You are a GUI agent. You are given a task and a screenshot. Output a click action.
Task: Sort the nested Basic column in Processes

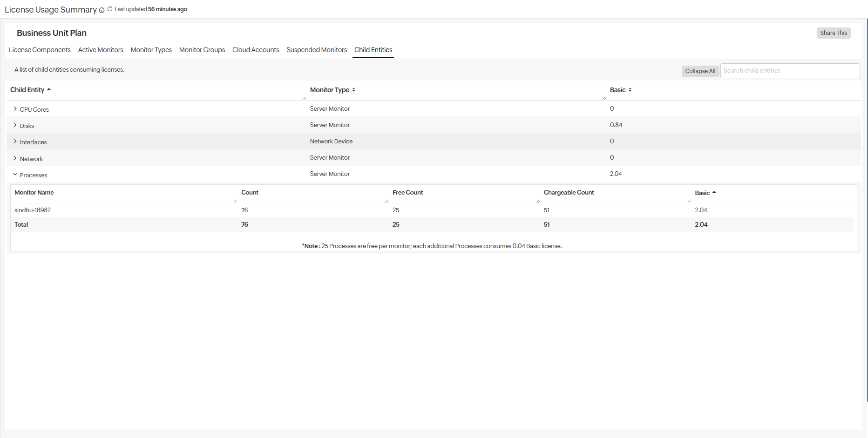tap(714, 193)
